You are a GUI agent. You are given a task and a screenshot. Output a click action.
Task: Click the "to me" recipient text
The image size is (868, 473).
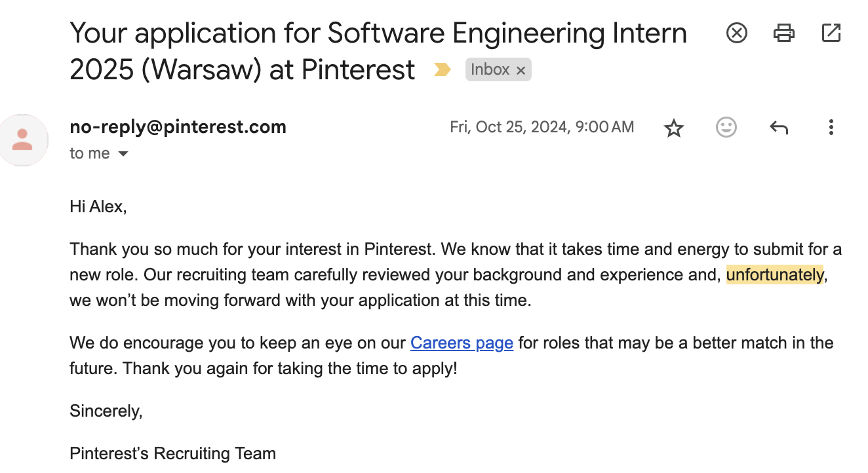(90, 153)
